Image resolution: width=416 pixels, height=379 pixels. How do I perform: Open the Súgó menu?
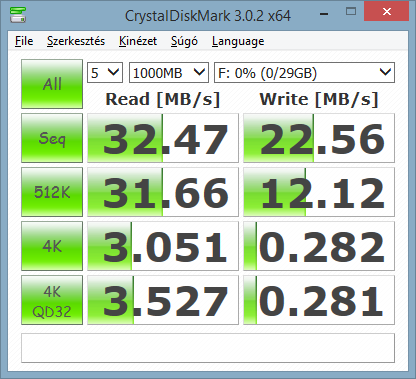(184, 41)
